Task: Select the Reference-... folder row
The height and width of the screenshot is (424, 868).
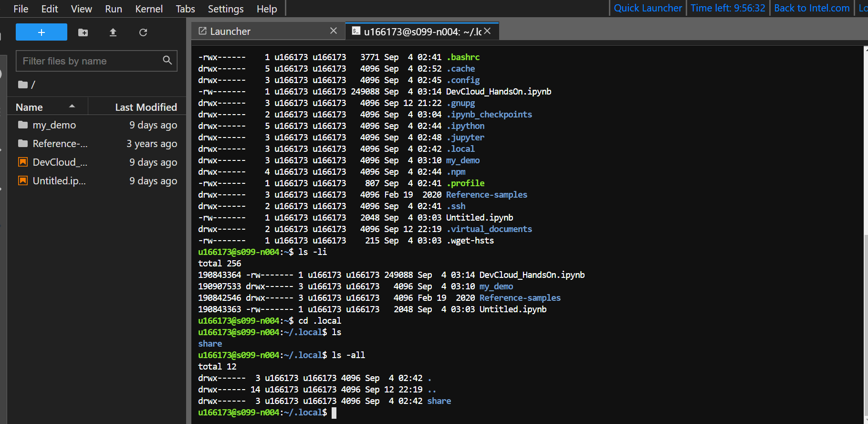Action: 96,144
